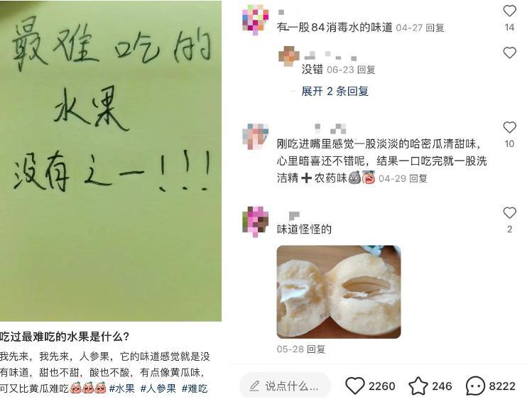Favorite the post with the star icon

pos(418,386)
